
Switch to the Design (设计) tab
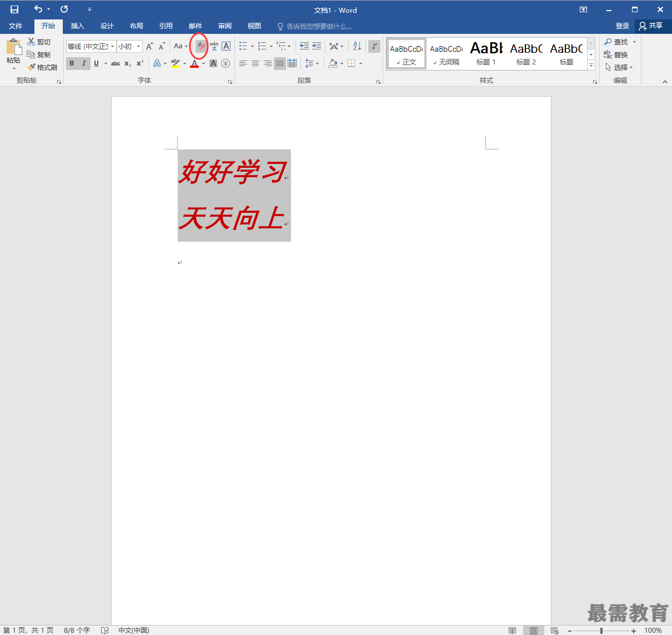pos(107,26)
